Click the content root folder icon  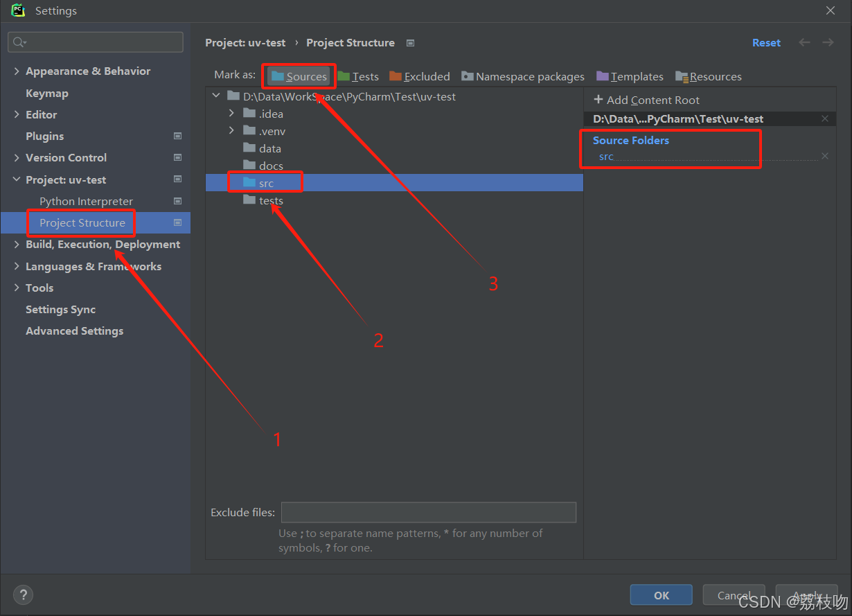click(x=233, y=96)
